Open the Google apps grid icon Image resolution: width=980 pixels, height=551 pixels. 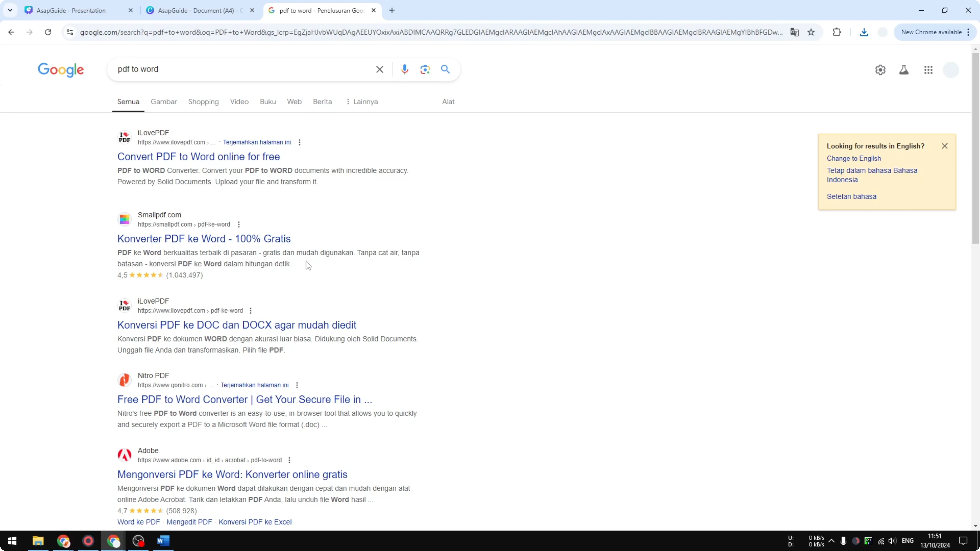tap(928, 70)
